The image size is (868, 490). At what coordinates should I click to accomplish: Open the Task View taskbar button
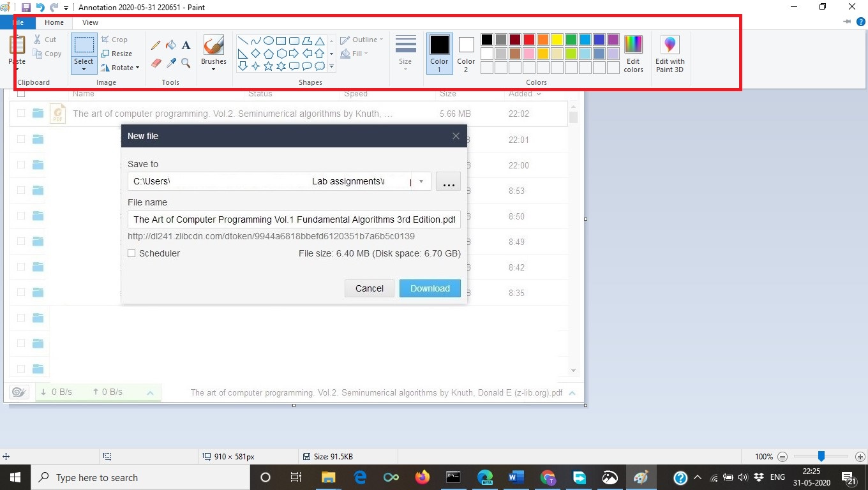click(296, 477)
